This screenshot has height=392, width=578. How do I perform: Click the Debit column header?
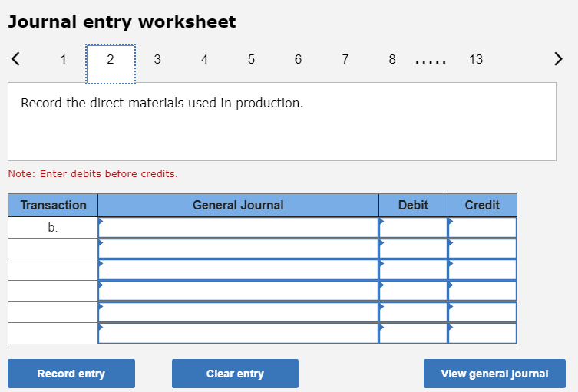click(x=413, y=206)
